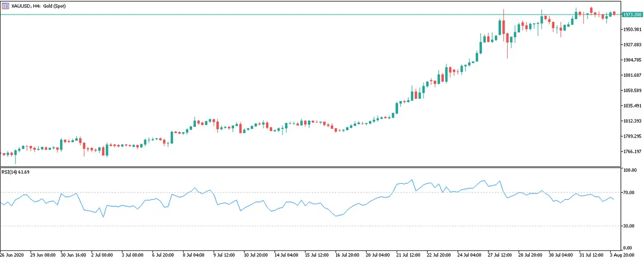Click the 10 Jul 20:00 time label
Viewport: 644px width, 259px height.
pos(256,254)
